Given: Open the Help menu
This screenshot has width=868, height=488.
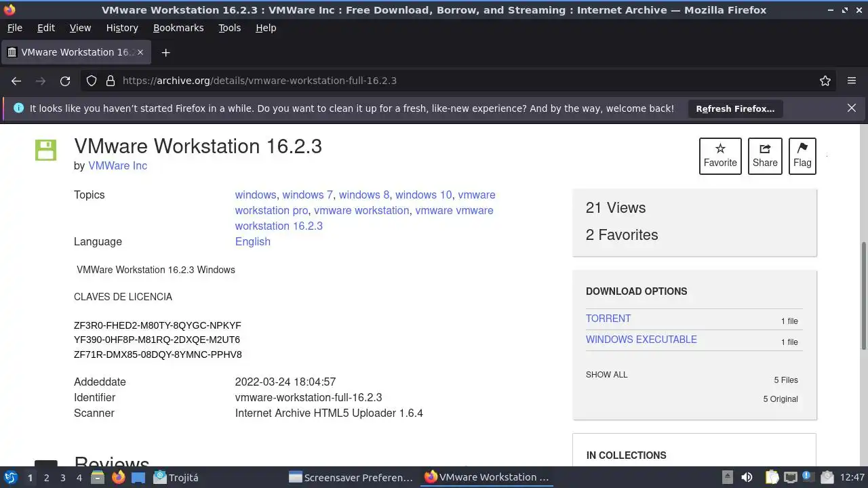Looking at the screenshot, I should point(266,28).
